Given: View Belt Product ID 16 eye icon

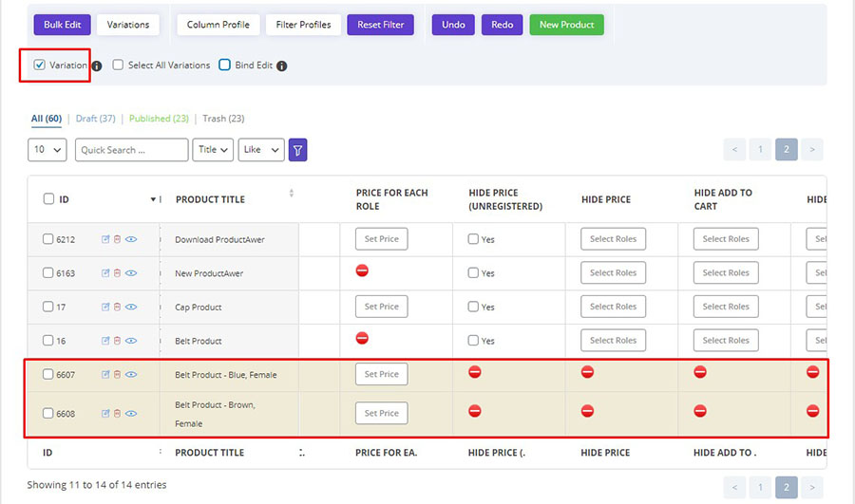Looking at the screenshot, I should (x=131, y=341).
